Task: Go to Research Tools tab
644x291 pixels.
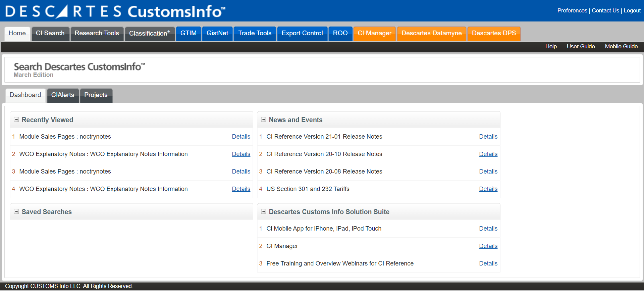Action: point(97,33)
